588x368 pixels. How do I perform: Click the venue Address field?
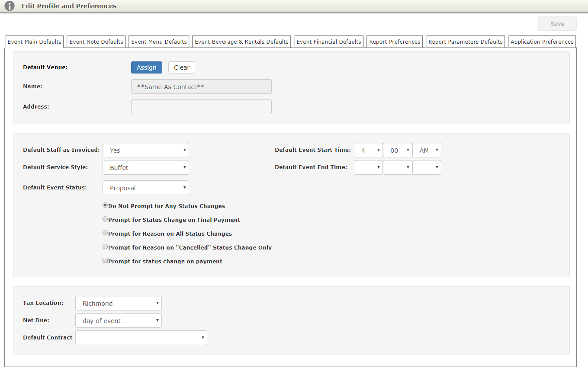coord(201,107)
